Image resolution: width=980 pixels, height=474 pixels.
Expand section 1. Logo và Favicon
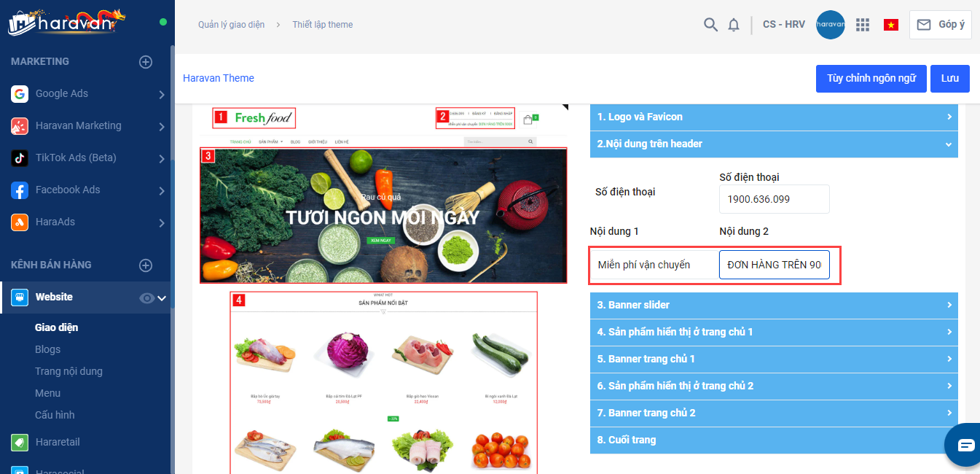pos(774,117)
